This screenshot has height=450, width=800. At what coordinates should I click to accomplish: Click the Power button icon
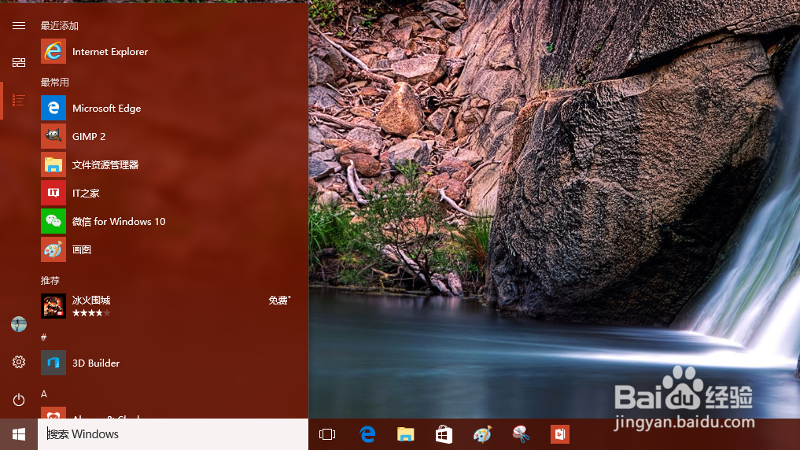pyautogui.click(x=19, y=399)
